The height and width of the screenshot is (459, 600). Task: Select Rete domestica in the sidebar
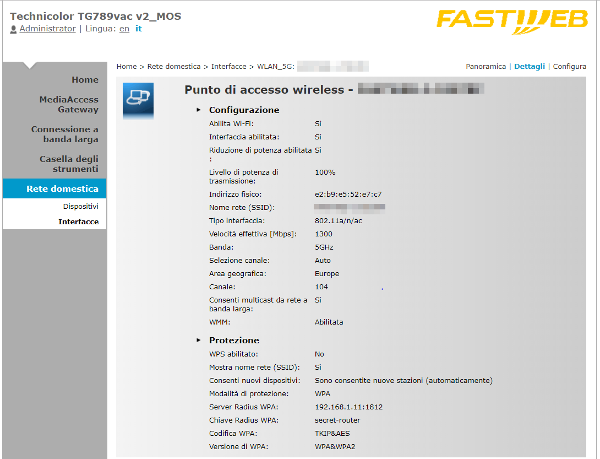(62, 188)
